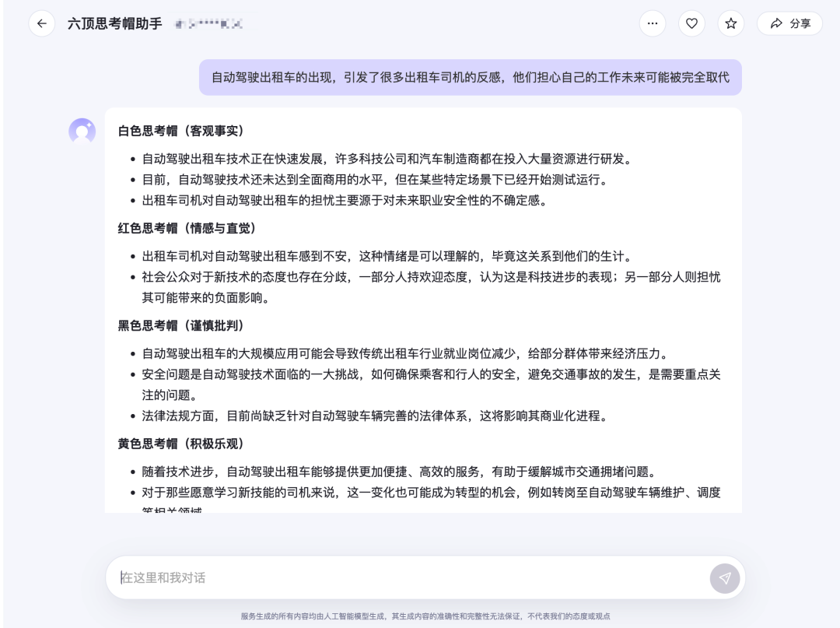
Task: Click the 分享 share button
Action: [789, 23]
